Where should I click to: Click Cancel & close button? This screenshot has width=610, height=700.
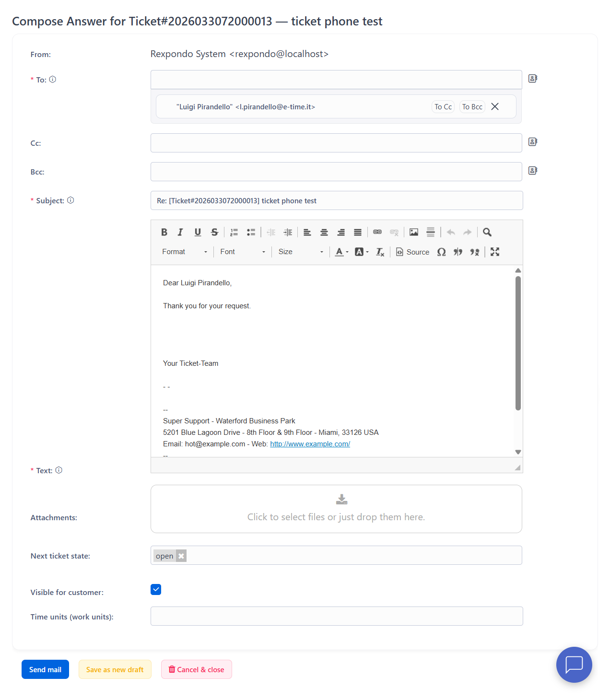197,669
